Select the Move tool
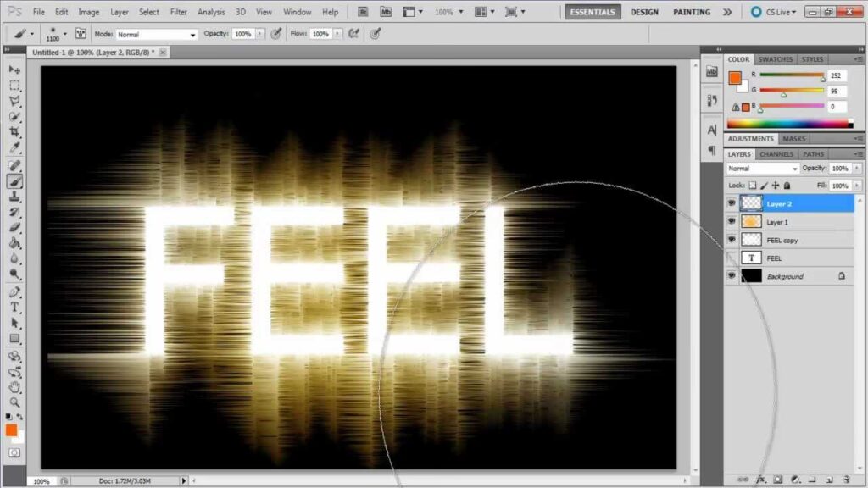This screenshot has height=488, width=868. click(x=14, y=69)
